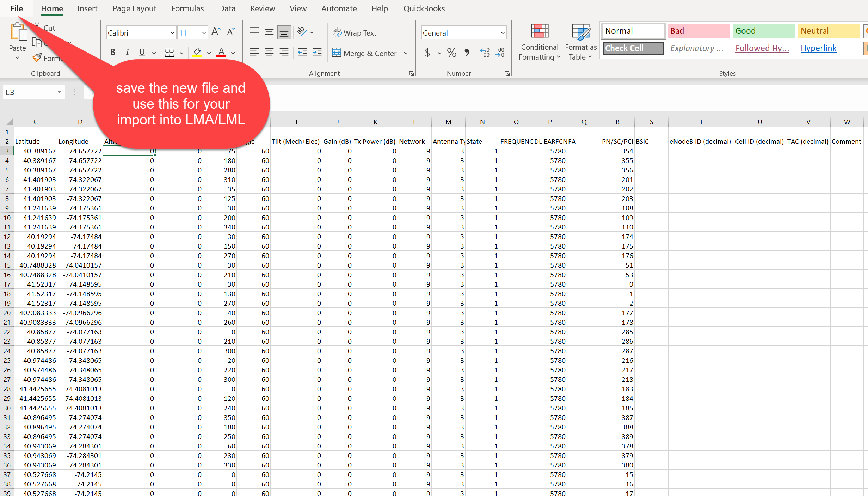Image resolution: width=868 pixels, height=496 pixels.
Task: Toggle Bold formatting
Action: click(113, 53)
